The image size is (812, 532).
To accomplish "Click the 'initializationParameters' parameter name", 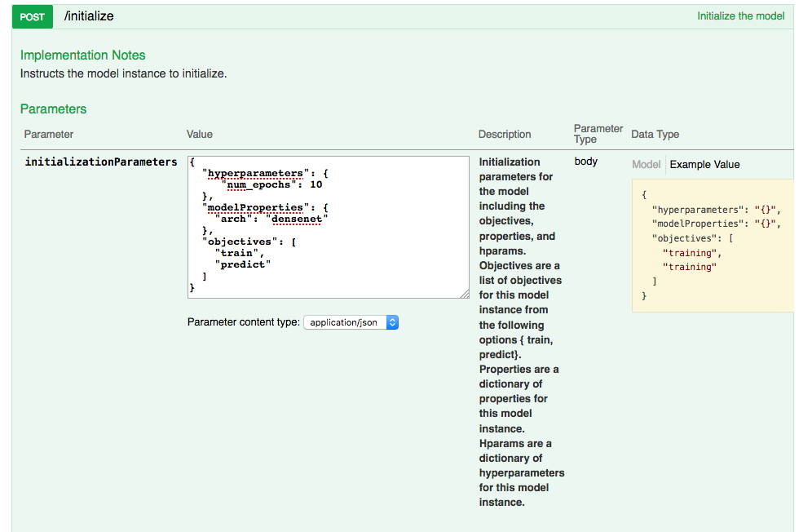I will click(x=101, y=162).
